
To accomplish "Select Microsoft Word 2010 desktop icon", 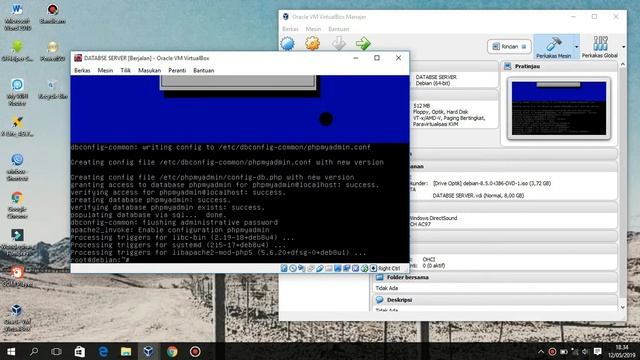I will pyautogui.click(x=17, y=17).
